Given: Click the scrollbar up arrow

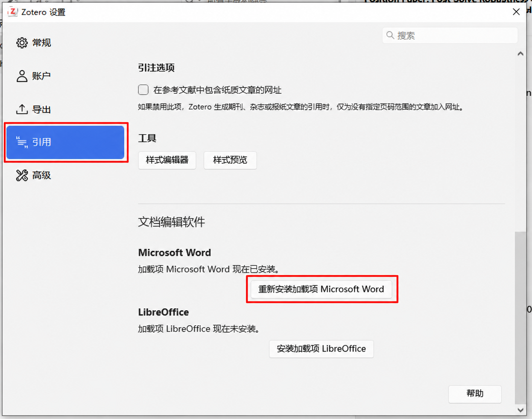Looking at the screenshot, I should (520, 54).
